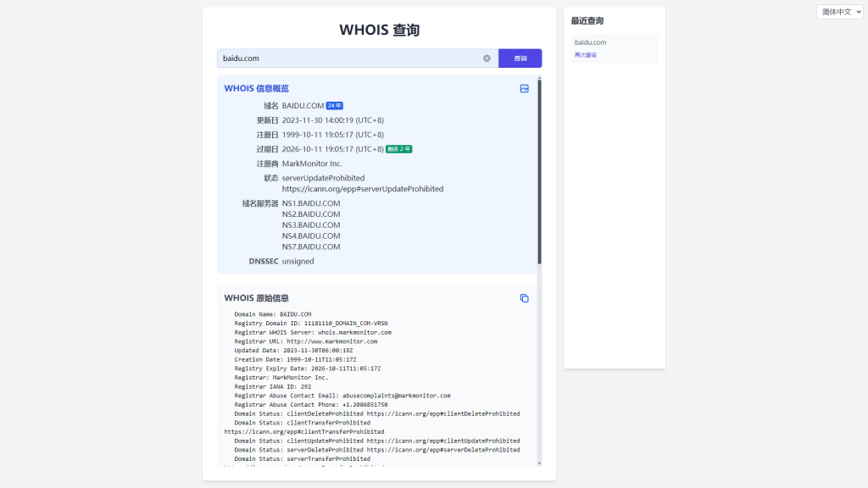868x488 pixels.
Task: Click the baidu.com domain input field
Action: [x=358, y=58]
